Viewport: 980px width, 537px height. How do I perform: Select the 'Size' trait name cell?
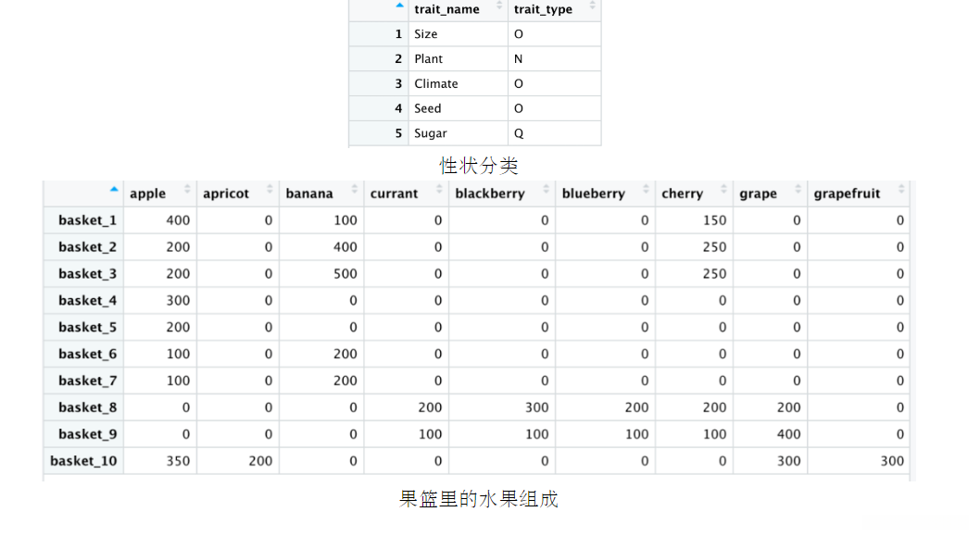pos(459,34)
